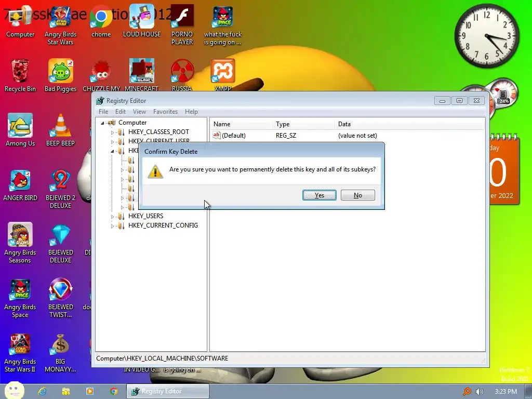
Task: Open the Help menu in Registry Editor
Action: click(x=191, y=112)
